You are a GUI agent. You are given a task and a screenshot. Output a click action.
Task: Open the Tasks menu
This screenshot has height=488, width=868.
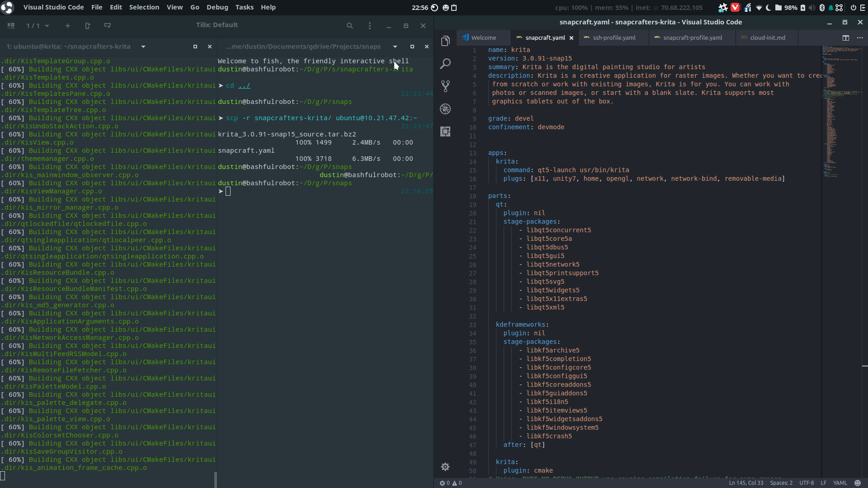coord(245,7)
